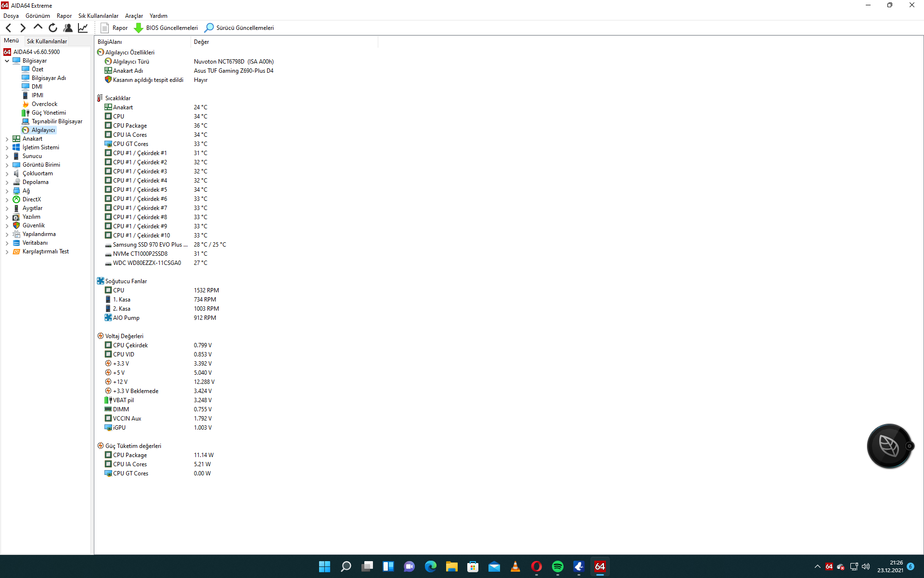
Task: Expand the Sunucu tree node
Action: (x=7, y=156)
